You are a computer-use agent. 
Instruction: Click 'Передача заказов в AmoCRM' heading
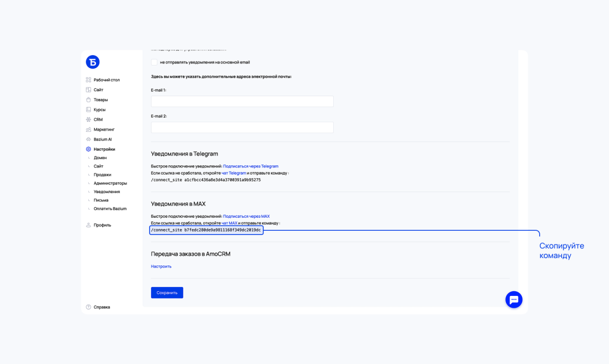(191, 254)
